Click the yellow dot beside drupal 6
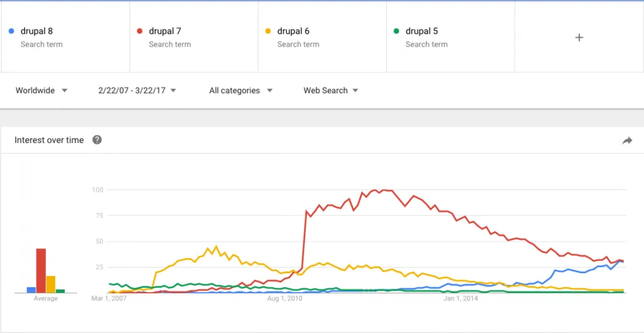Viewport: 644px width, 333px height. pyautogui.click(x=269, y=31)
